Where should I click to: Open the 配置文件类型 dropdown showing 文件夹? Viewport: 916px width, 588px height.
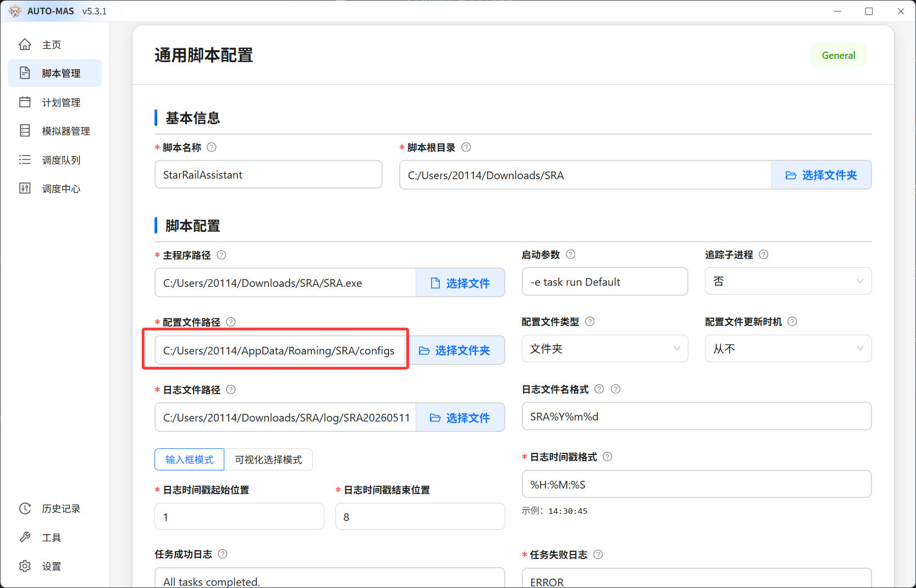coord(605,348)
